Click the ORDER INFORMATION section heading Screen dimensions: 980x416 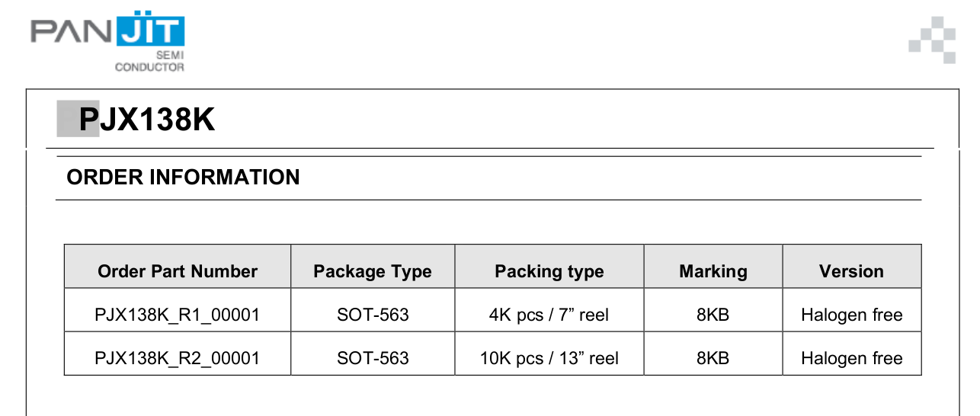[183, 178]
